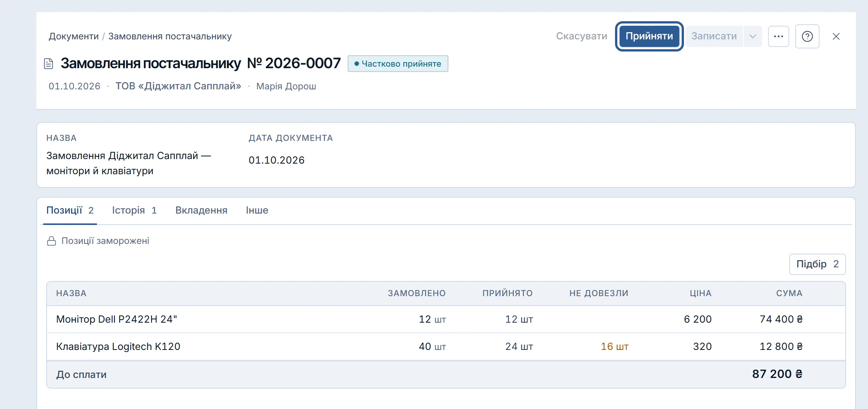Click the Прийнято column header

(x=507, y=293)
